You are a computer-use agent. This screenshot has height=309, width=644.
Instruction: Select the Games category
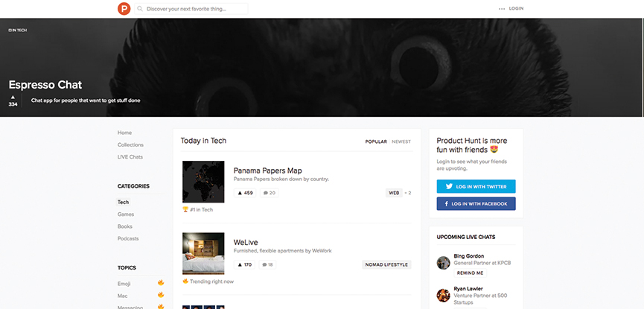coord(126,214)
